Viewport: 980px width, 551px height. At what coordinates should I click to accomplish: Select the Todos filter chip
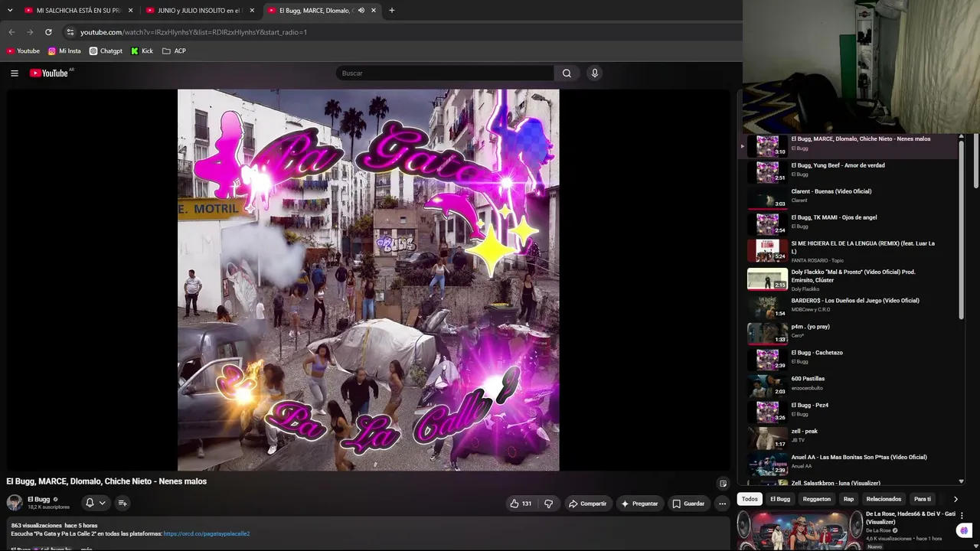750,499
